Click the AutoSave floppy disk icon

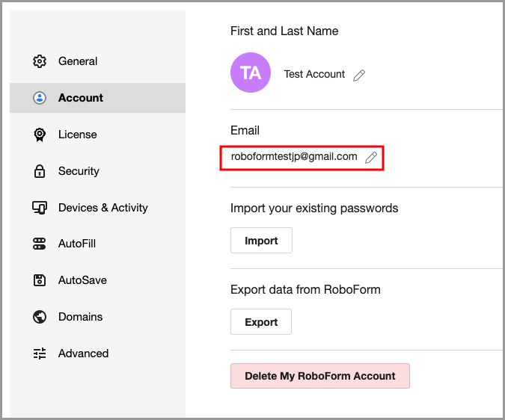[x=40, y=280]
